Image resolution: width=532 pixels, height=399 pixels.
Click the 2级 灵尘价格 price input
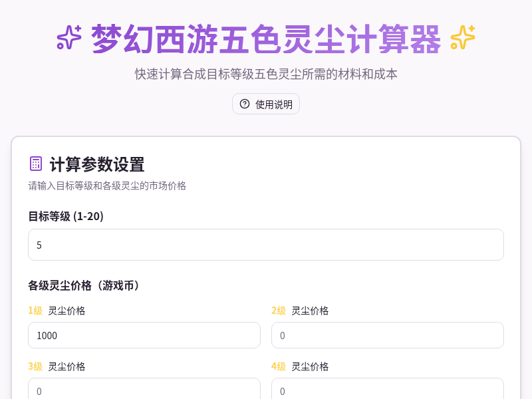[388, 335]
